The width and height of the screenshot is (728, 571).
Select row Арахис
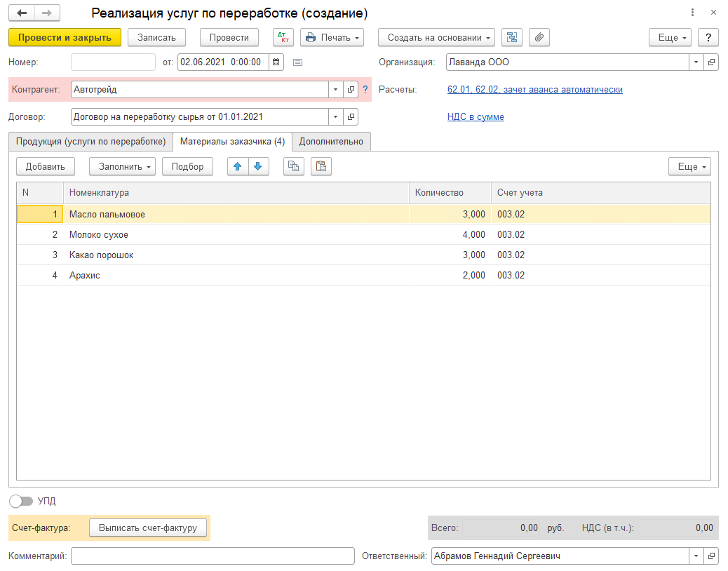click(363, 275)
